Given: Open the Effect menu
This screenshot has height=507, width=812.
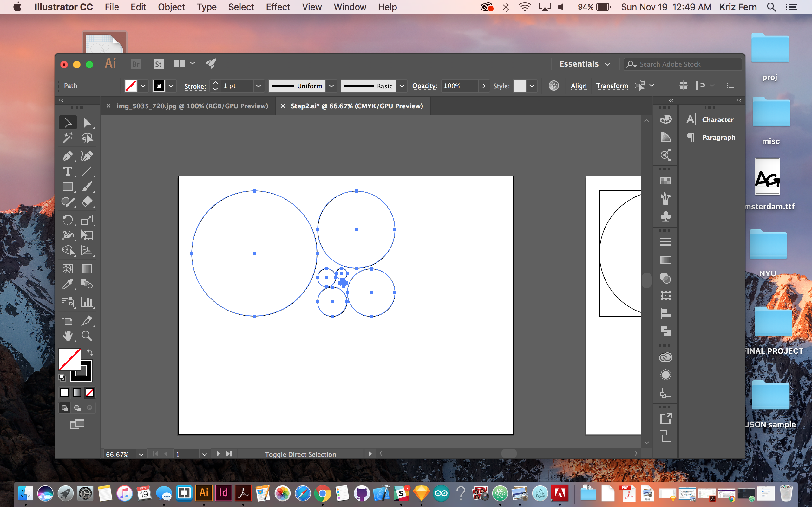Looking at the screenshot, I should (278, 7).
